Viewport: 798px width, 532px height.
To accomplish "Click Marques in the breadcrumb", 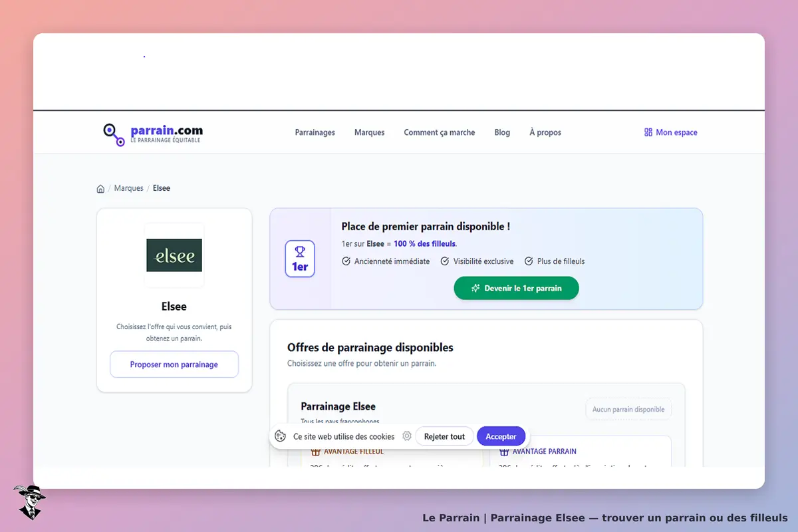I will [128, 188].
